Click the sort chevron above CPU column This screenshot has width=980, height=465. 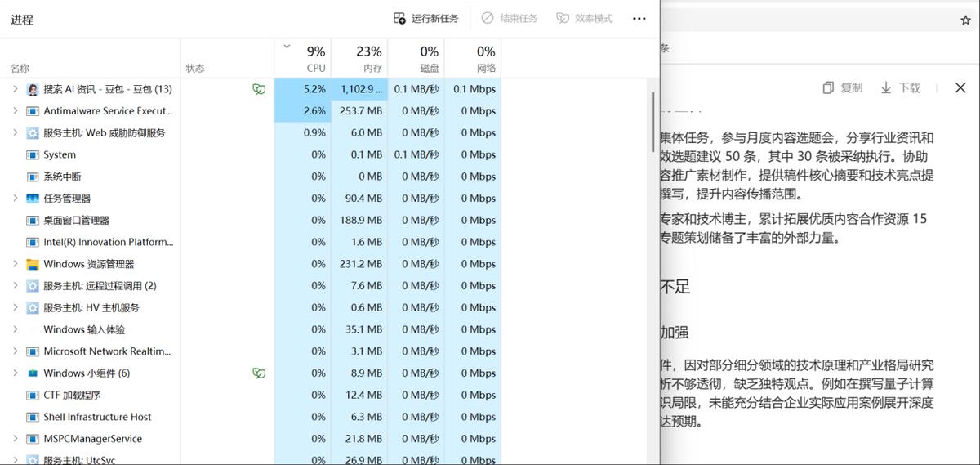(287, 47)
